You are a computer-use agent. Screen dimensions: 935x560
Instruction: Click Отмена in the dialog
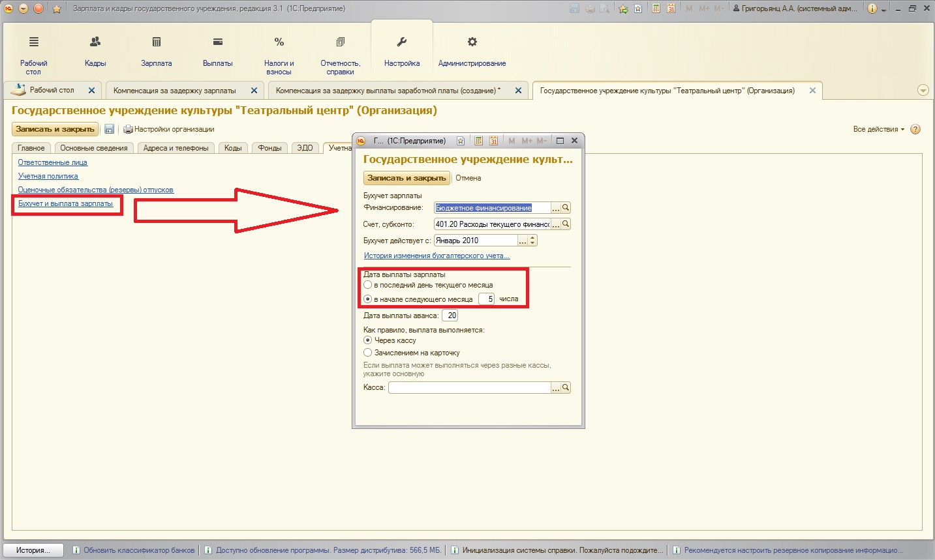(x=468, y=178)
